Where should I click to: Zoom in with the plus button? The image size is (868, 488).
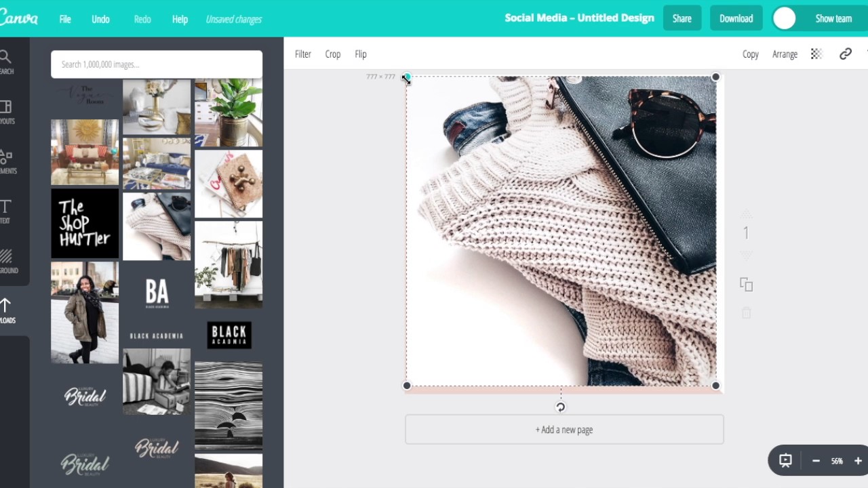pos(858,461)
